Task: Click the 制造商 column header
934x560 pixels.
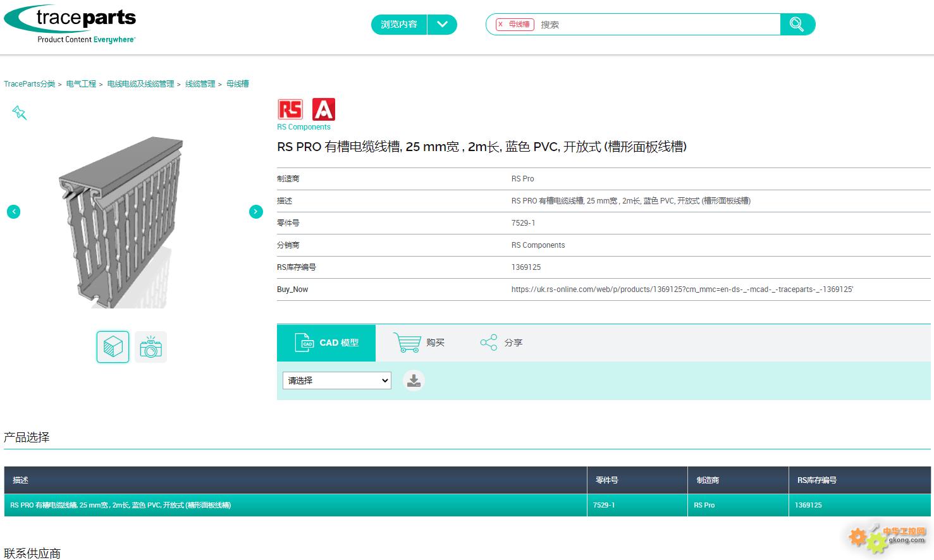Action: pos(738,480)
